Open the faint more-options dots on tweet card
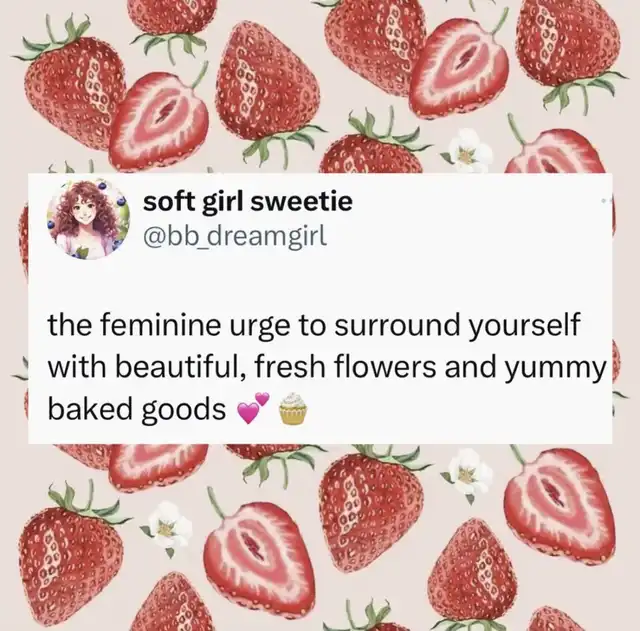Image resolution: width=640 pixels, height=631 pixels. pos(607,201)
